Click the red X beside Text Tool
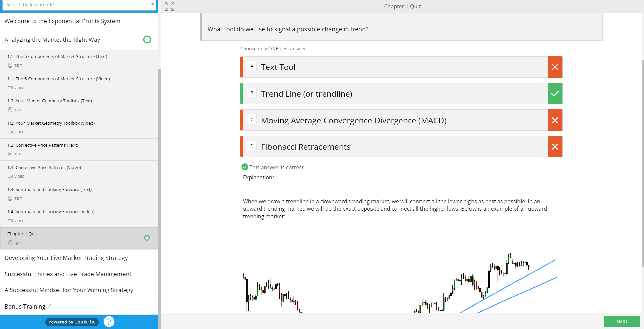Image resolution: width=644 pixels, height=329 pixels. (555, 67)
